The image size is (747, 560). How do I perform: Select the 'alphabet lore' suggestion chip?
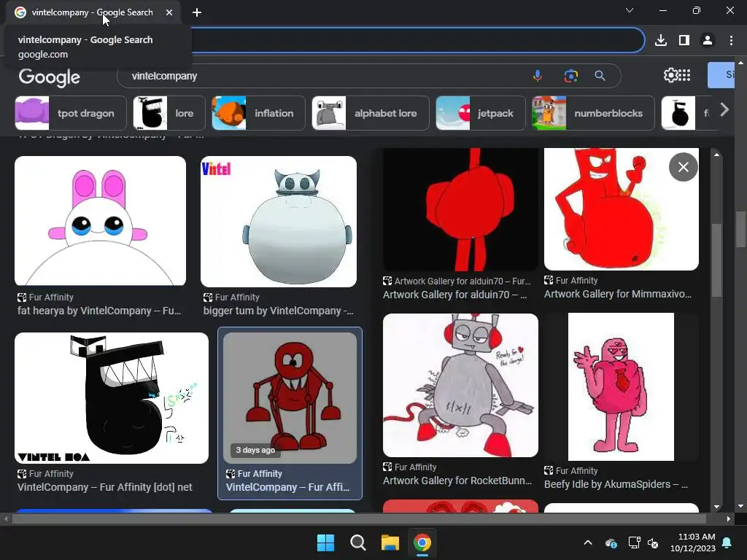click(370, 113)
